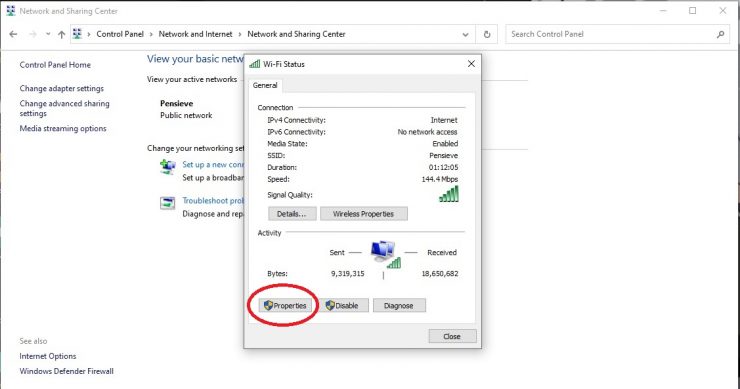
Task: Click the Signal Quality bars icon
Action: click(x=449, y=194)
